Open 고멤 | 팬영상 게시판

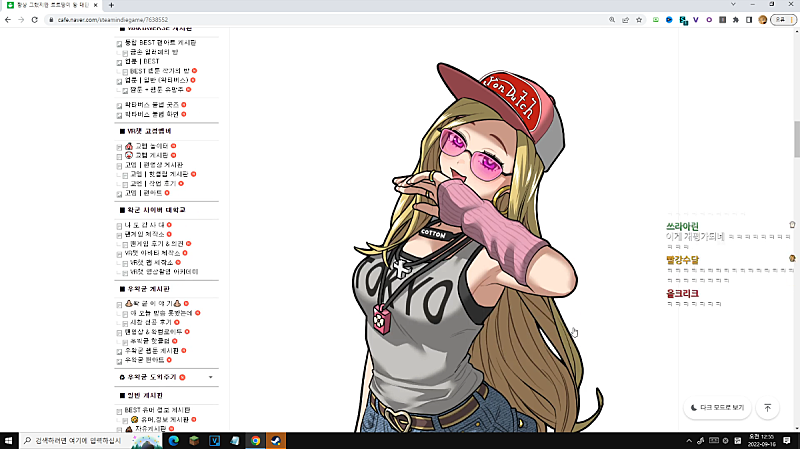click(x=154, y=165)
